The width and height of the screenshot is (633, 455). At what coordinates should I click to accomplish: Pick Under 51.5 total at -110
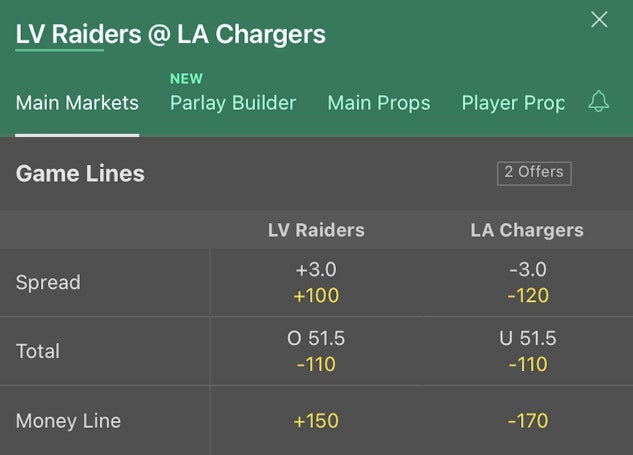[527, 352]
